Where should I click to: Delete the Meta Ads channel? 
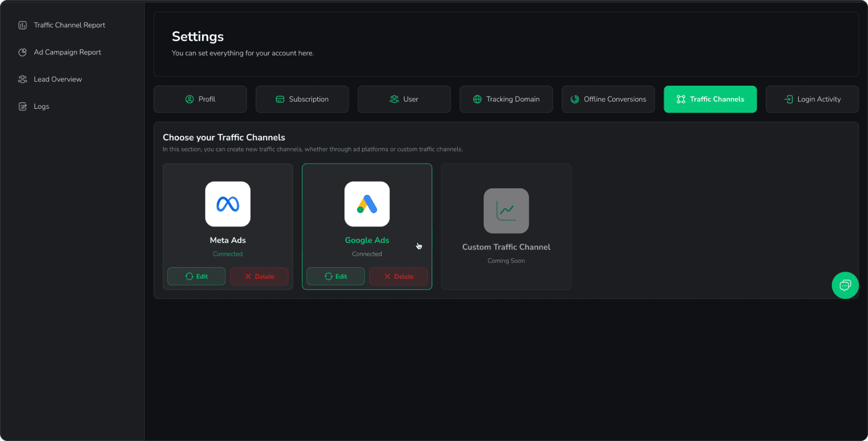point(259,276)
